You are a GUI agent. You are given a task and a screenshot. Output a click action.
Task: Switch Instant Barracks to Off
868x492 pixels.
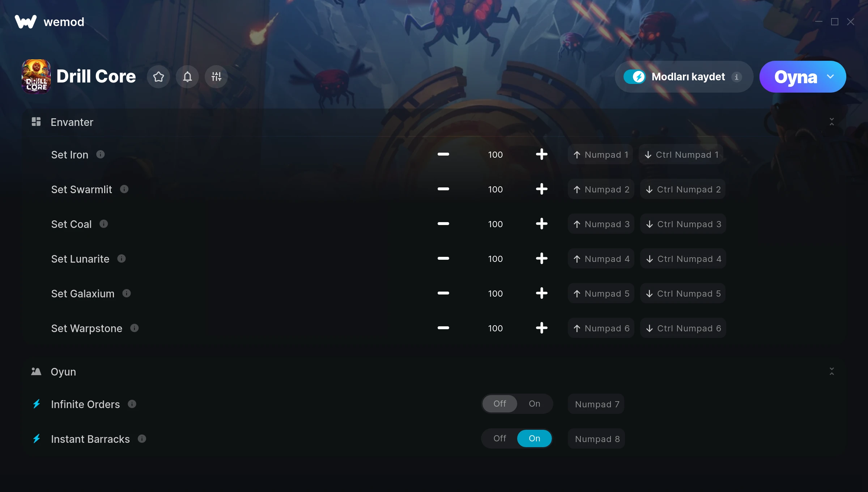(x=500, y=438)
